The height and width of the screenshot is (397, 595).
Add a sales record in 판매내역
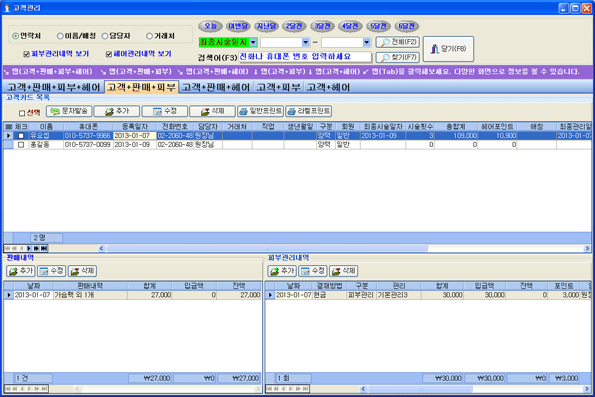tap(21, 271)
